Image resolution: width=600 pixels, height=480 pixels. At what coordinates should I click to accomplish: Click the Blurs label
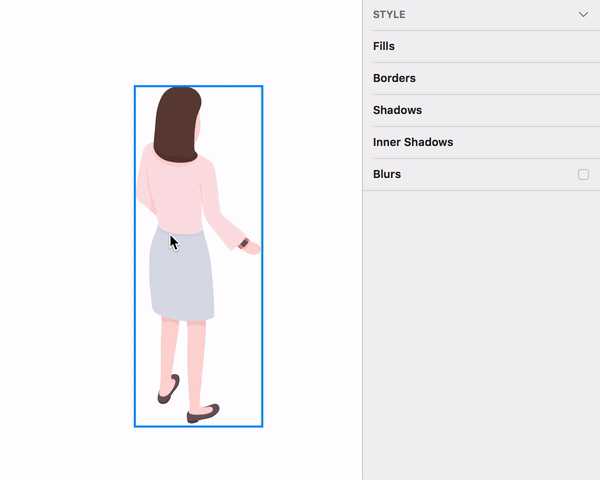point(387,174)
